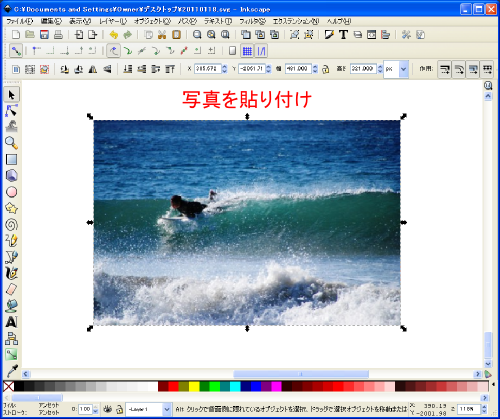Toggle the enable snapping button

tap(16, 51)
